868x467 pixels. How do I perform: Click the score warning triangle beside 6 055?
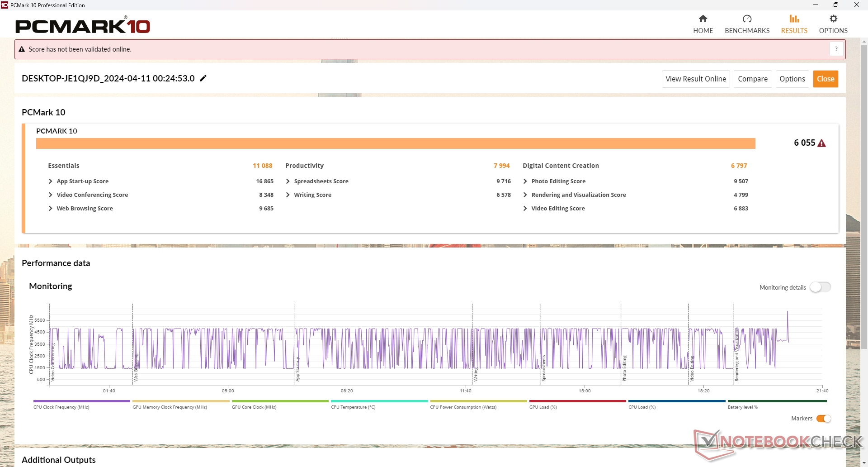point(822,143)
